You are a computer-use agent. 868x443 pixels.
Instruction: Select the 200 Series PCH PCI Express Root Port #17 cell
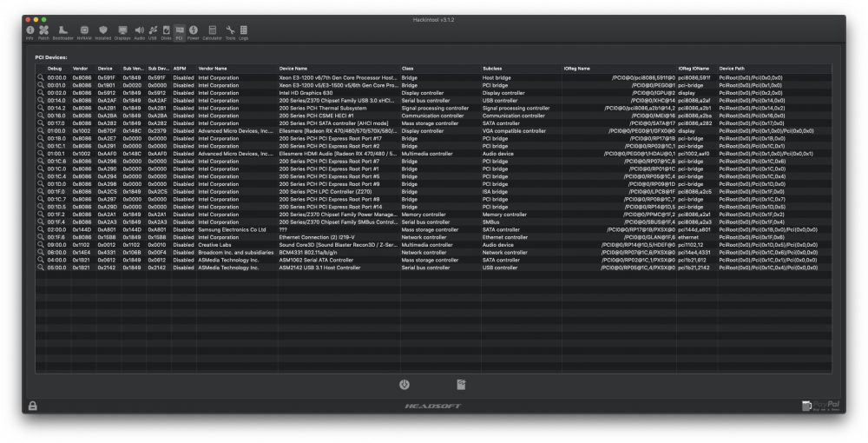[330, 138]
